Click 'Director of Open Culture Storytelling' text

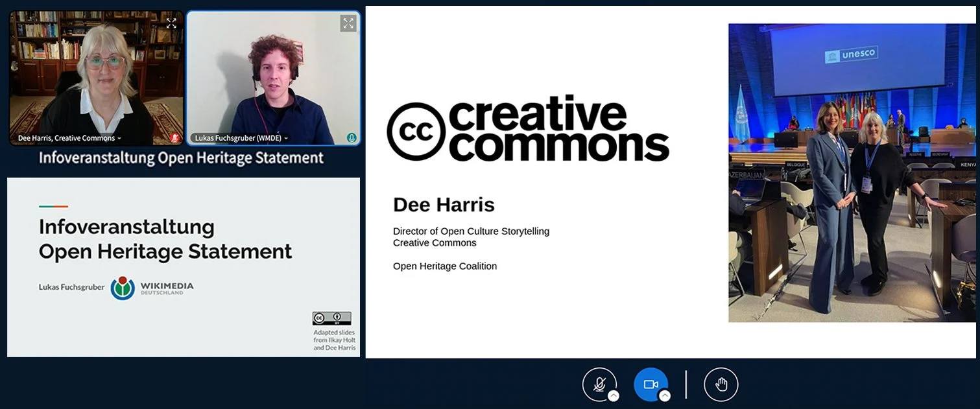pyautogui.click(x=471, y=231)
